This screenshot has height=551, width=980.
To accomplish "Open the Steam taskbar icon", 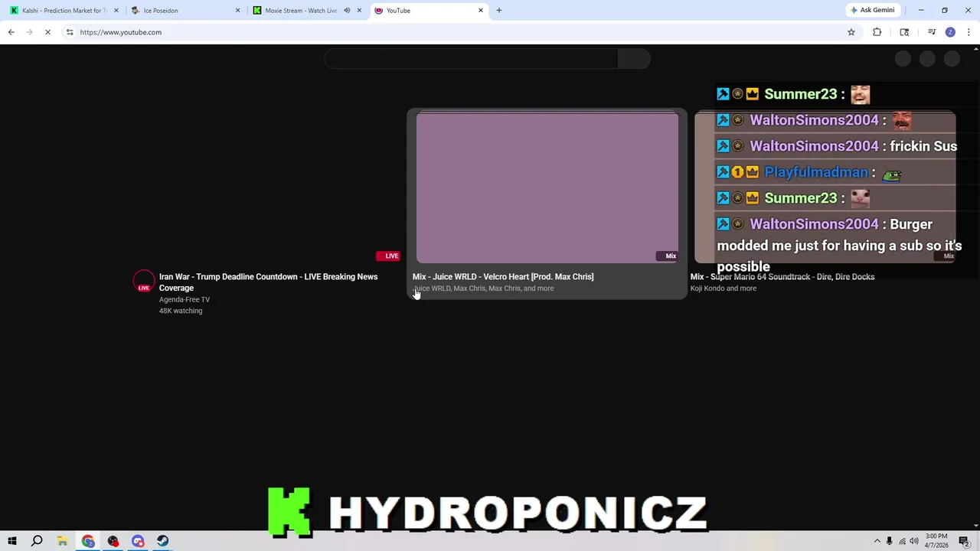I will pyautogui.click(x=163, y=541).
